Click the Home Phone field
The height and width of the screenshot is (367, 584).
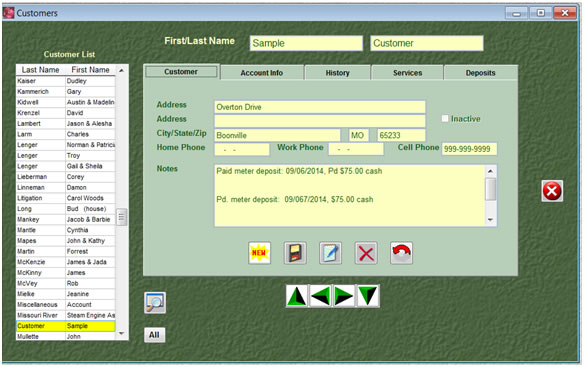[x=242, y=149]
